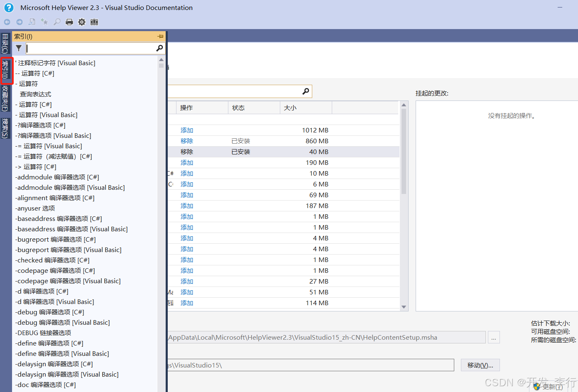Click 添加 in the 114 MB row

tap(187, 303)
